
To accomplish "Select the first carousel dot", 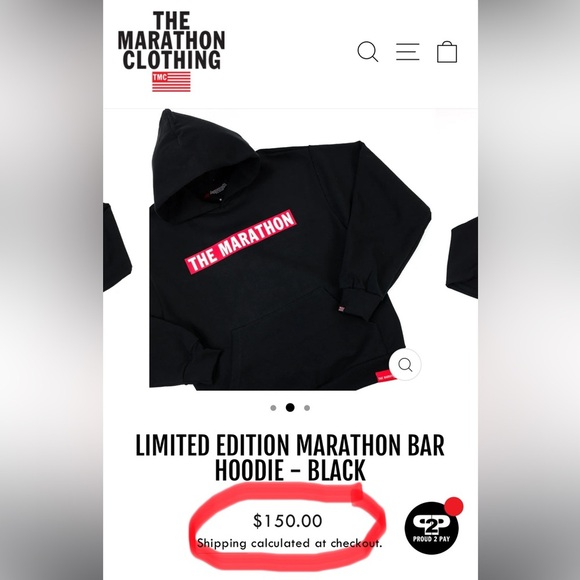I will pos(273,408).
